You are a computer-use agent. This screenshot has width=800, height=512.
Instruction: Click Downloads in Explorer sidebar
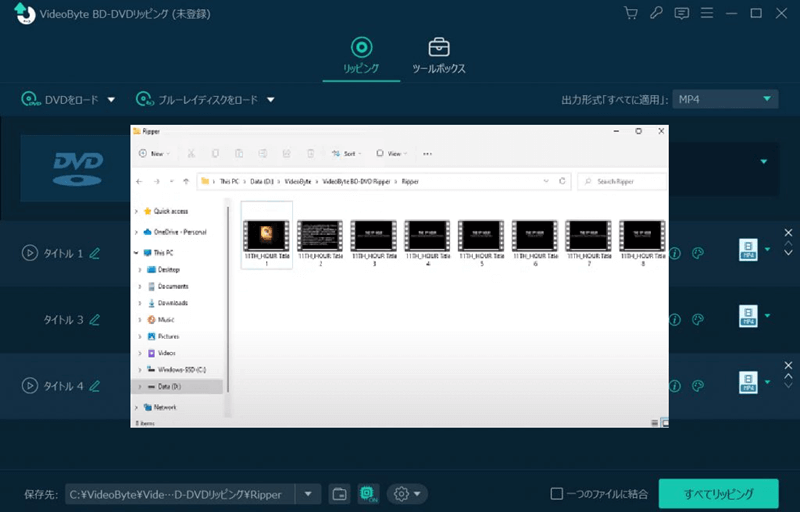tap(172, 303)
